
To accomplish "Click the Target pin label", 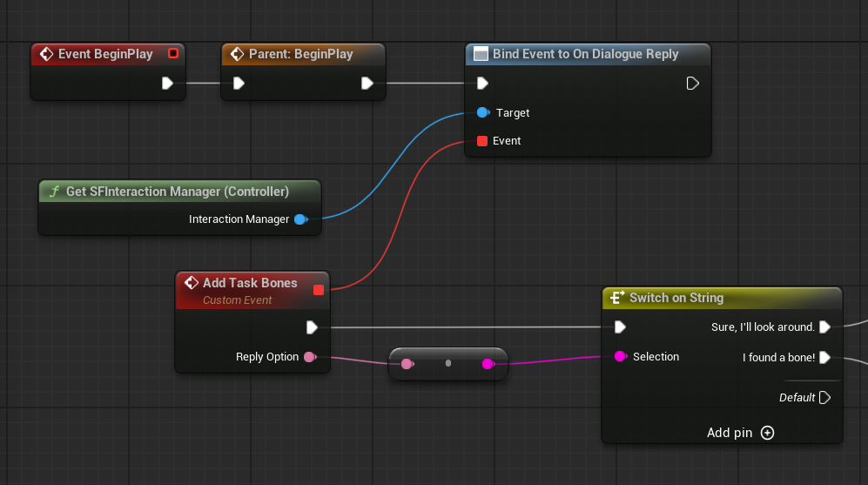I will pos(513,113).
